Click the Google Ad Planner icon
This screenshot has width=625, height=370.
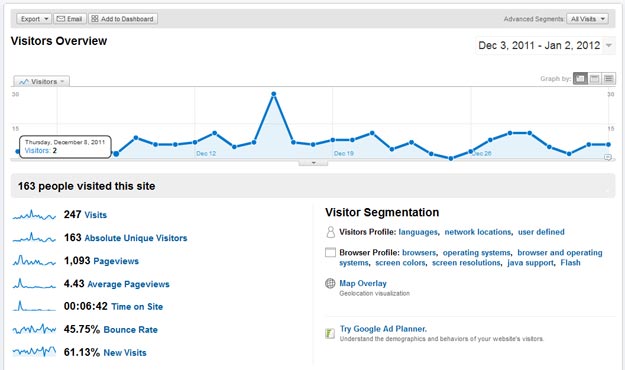coord(330,333)
